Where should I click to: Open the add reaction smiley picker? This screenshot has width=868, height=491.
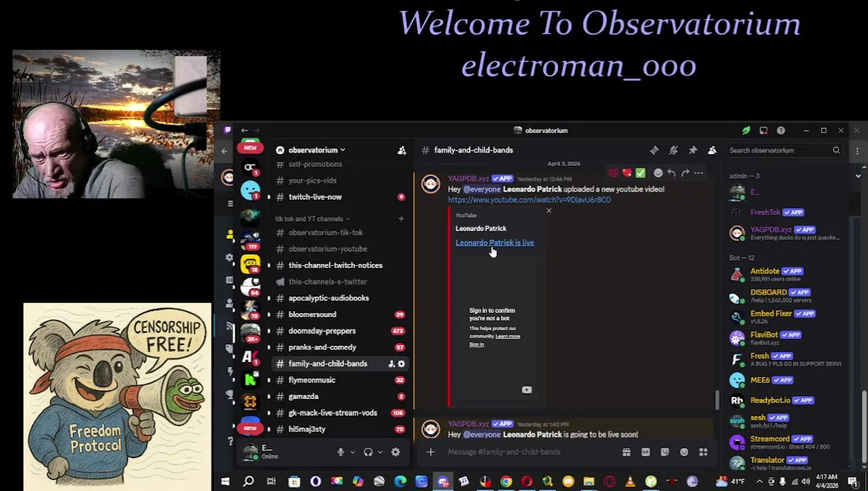pos(658,173)
